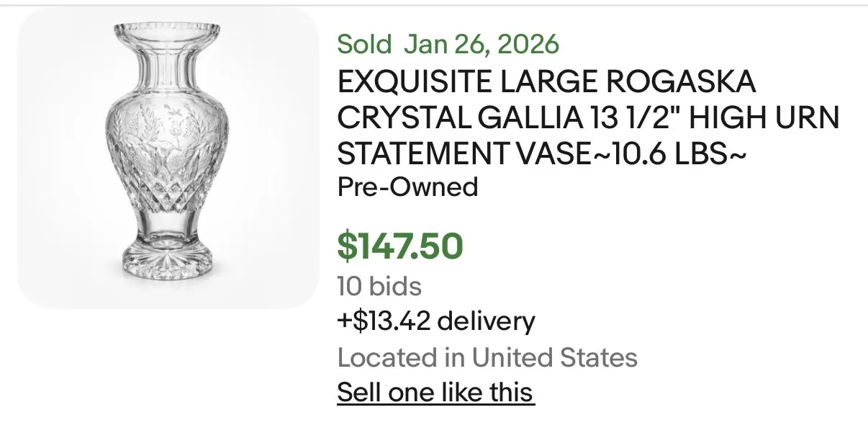Viewport: 868px width, 433px height.
Task: Open the crystal vase listing thumbnail
Action: pos(168,157)
